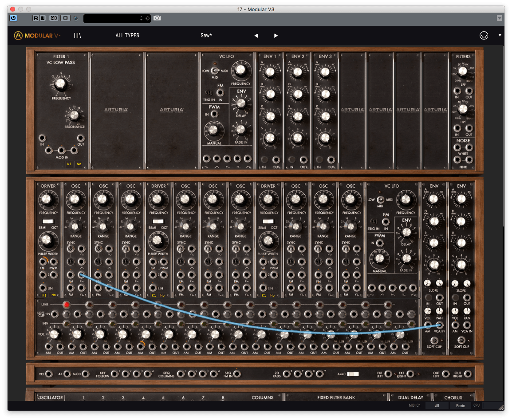
Task: Enable automation Write button (W)
Action: 43,18
